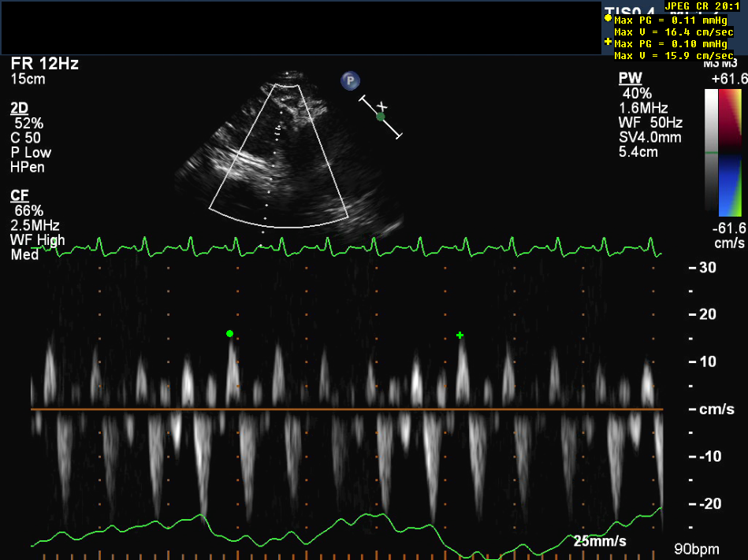
Task: Click the blue P probe orientation marker
Action: tap(350, 80)
